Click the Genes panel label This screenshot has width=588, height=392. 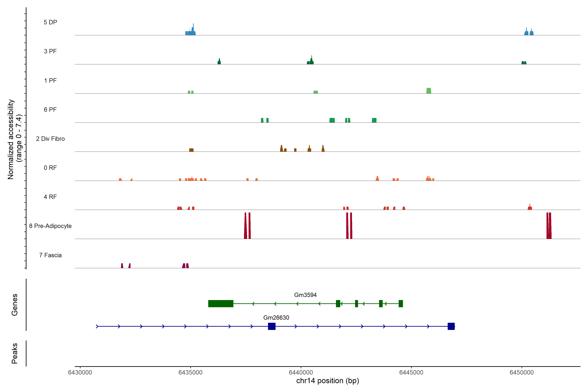[x=15, y=304]
